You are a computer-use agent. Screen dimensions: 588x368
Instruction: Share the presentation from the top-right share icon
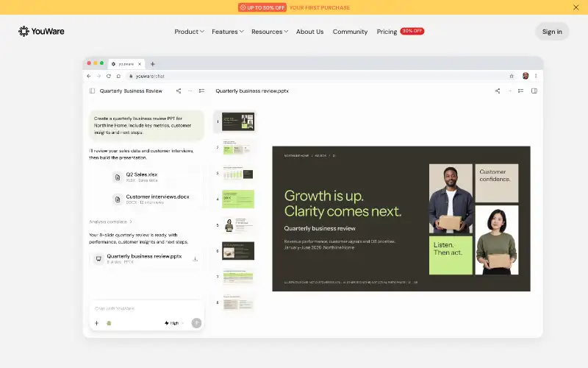tap(498, 91)
